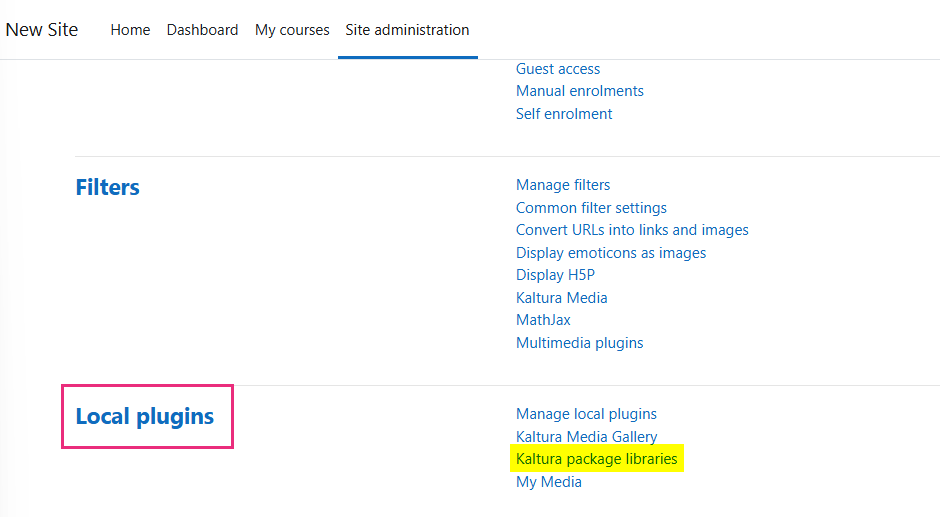Click Display emoticons as images link
Viewport: 940px width, 517px height.
[x=611, y=253]
